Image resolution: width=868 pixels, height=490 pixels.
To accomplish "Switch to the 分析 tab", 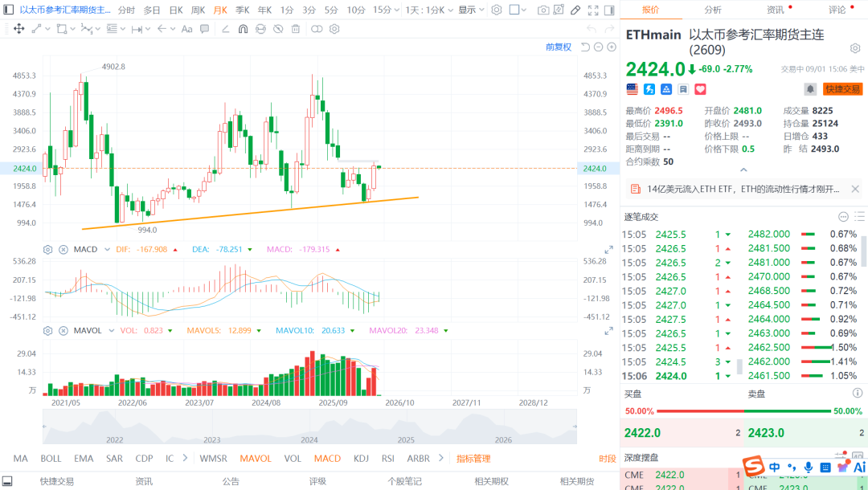I will coord(712,10).
